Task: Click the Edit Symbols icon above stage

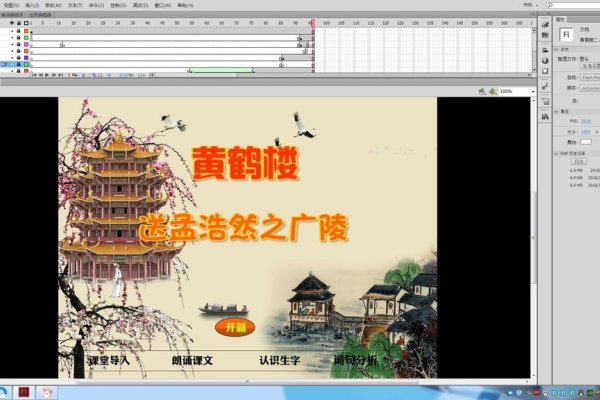Action: point(492,91)
